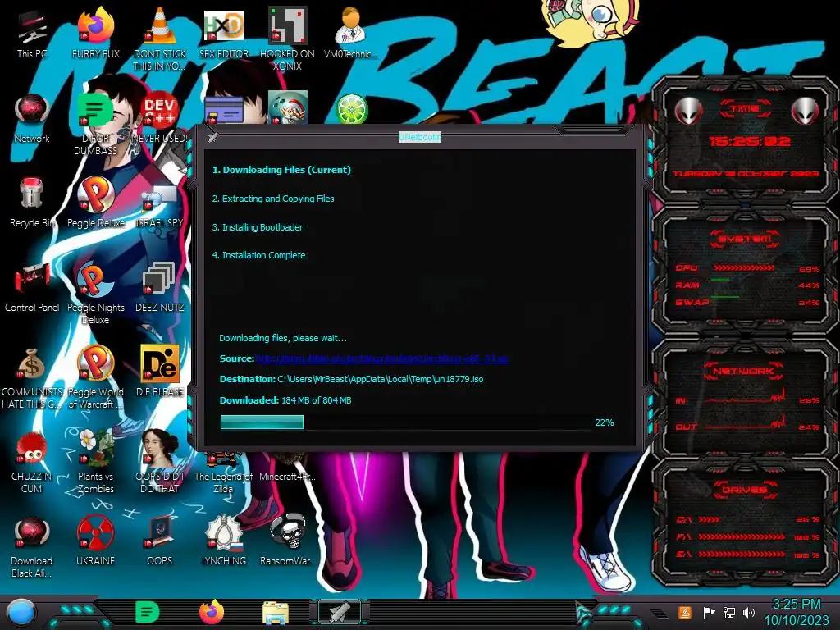Image resolution: width=840 pixels, height=630 pixels.
Task: Click the '184 MB of 804 MB' downloaded value
Action: click(x=316, y=400)
